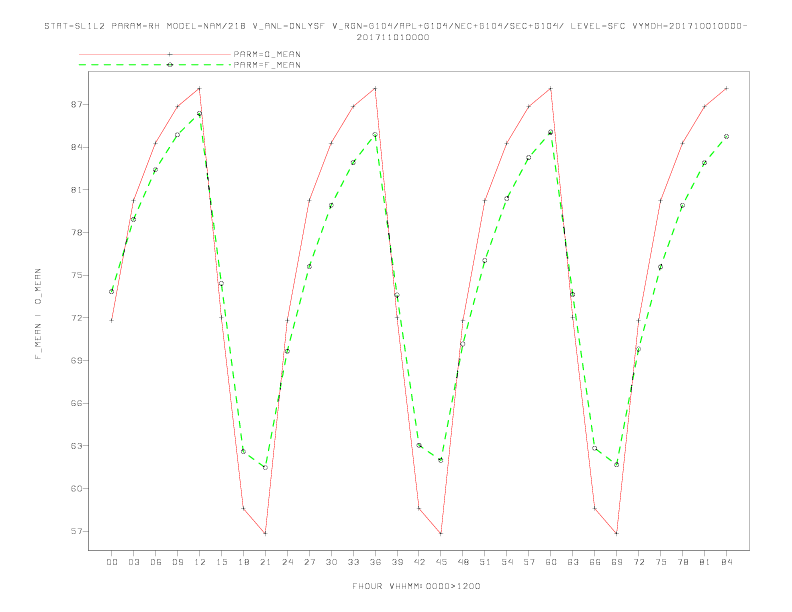Click F_MEAN circle marker at hour 21
Viewport: 792px width, 612px height.
[265, 468]
